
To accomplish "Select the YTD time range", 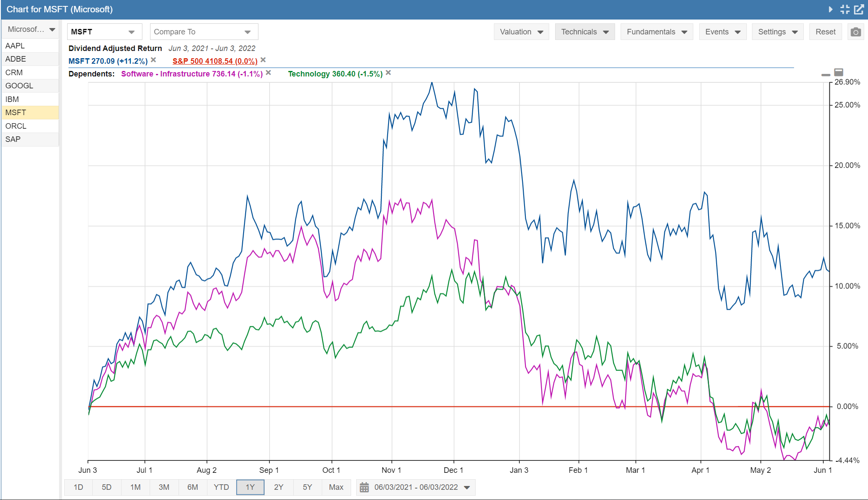I will coord(221,487).
